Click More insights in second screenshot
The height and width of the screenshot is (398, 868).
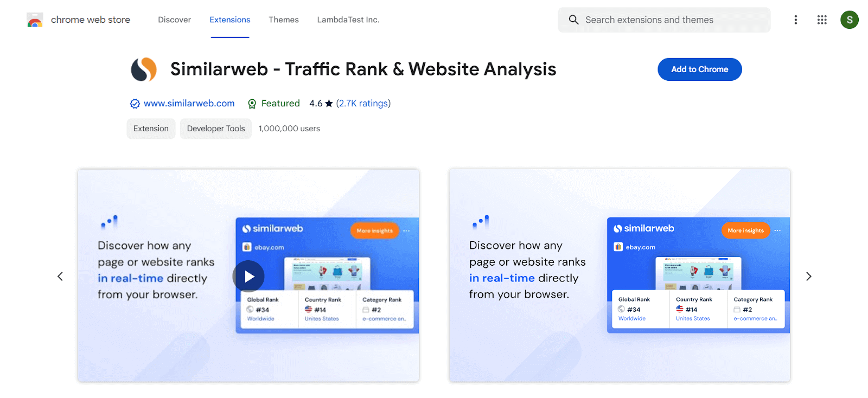[745, 230]
